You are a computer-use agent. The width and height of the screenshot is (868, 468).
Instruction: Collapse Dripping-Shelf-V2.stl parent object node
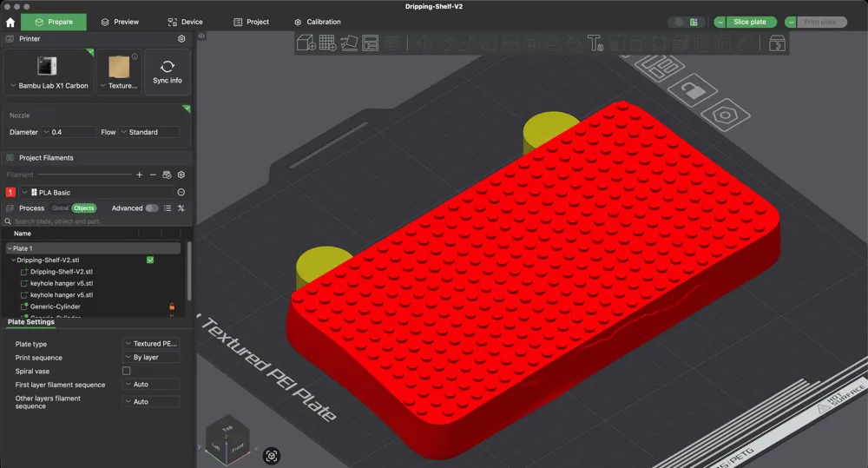click(13, 260)
